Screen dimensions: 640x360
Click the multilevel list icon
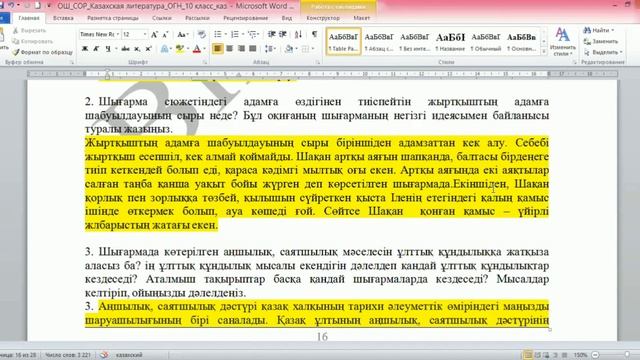click(253, 34)
